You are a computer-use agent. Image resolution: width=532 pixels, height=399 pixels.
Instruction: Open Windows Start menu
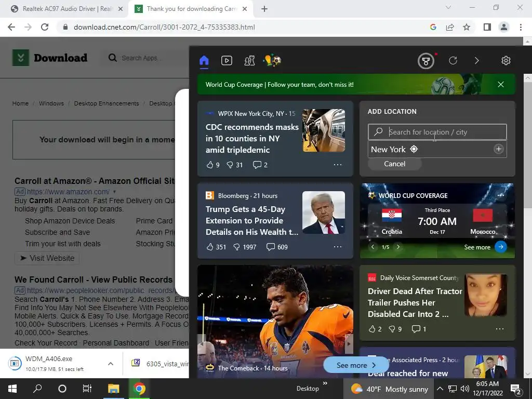[12, 389]
